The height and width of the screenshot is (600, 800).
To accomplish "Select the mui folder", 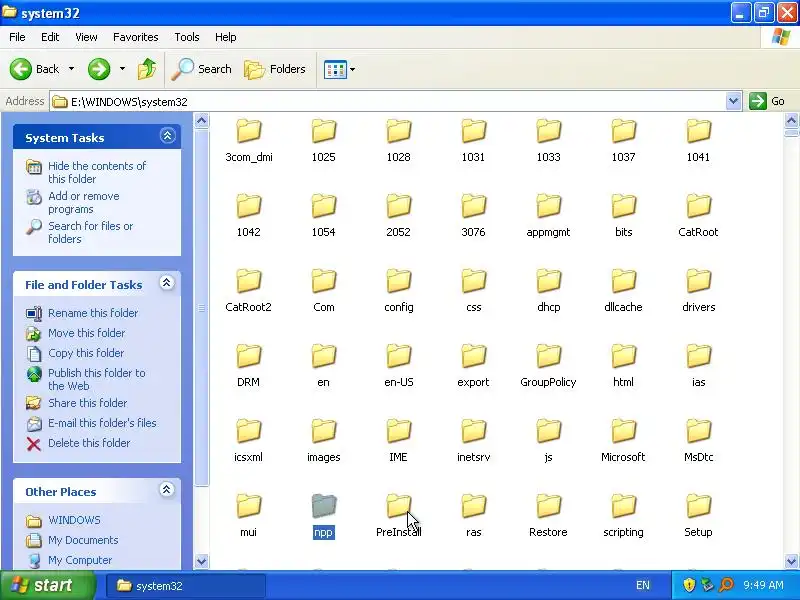I will tap(249, 516).
